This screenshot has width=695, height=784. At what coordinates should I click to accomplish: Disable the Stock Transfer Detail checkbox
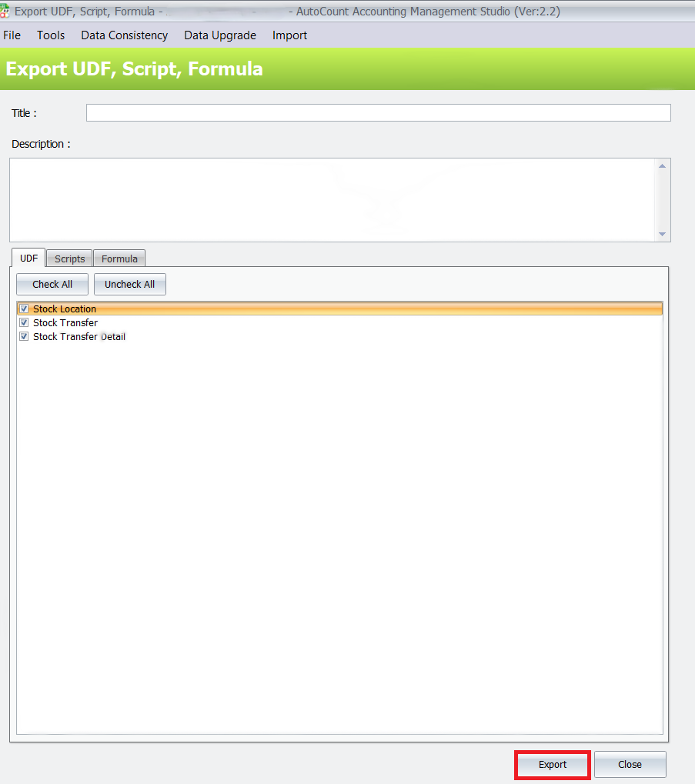coord(24,336)
